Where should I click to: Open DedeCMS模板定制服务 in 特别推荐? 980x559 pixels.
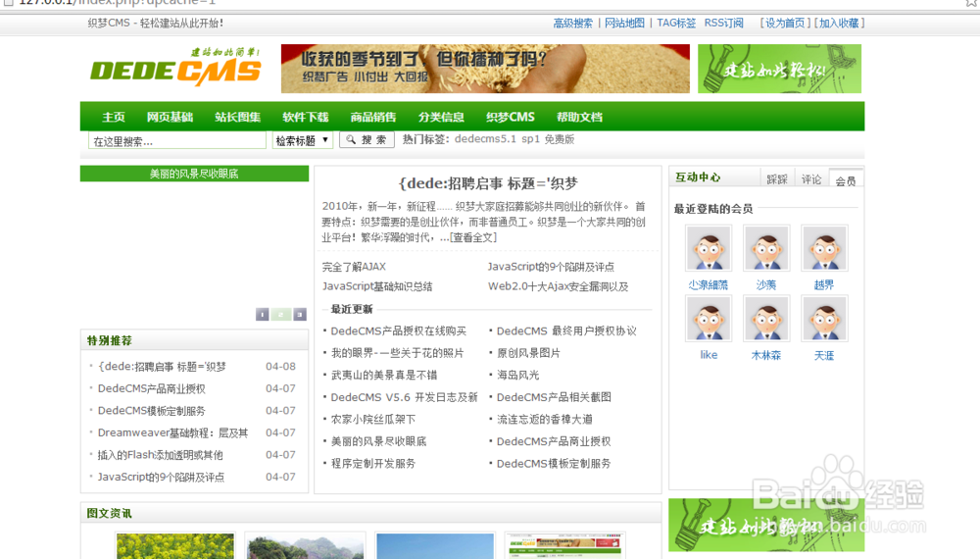tap(151, 411)
